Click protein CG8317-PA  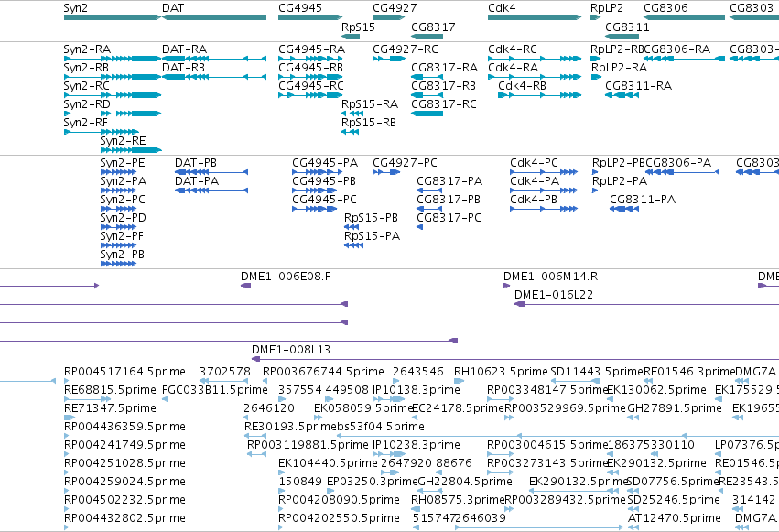click(x=429, y=190)
